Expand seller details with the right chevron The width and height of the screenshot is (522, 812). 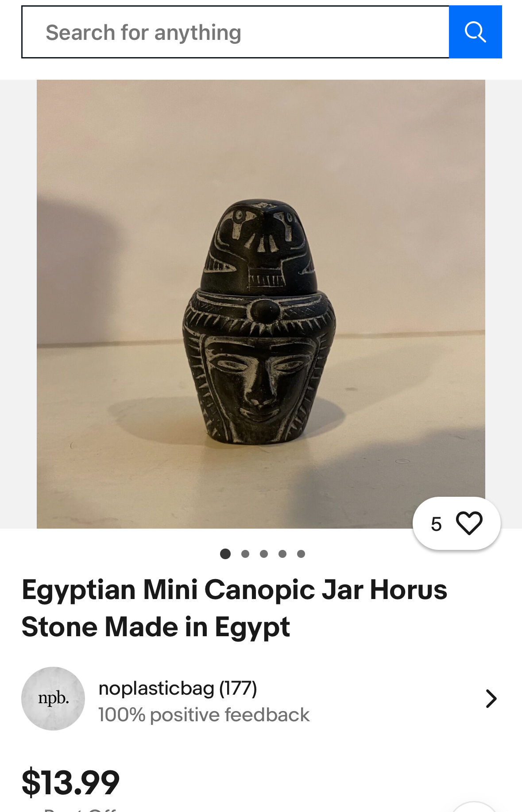(x=491, y=699)
